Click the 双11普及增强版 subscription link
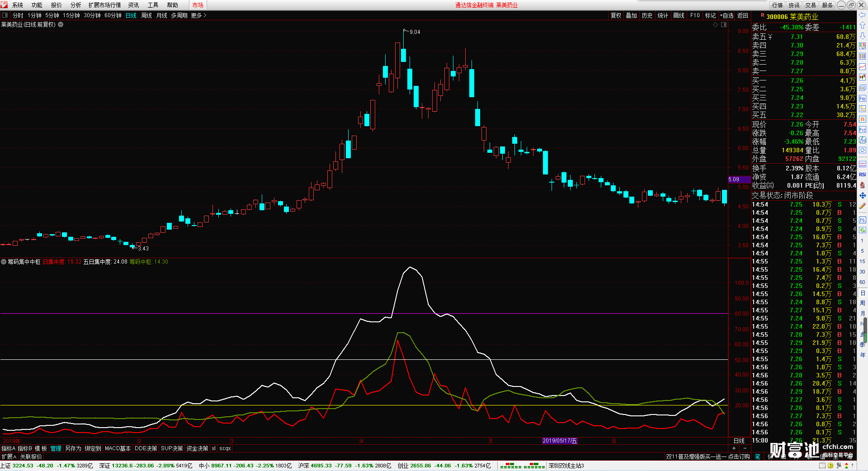 tap(708, 457)
